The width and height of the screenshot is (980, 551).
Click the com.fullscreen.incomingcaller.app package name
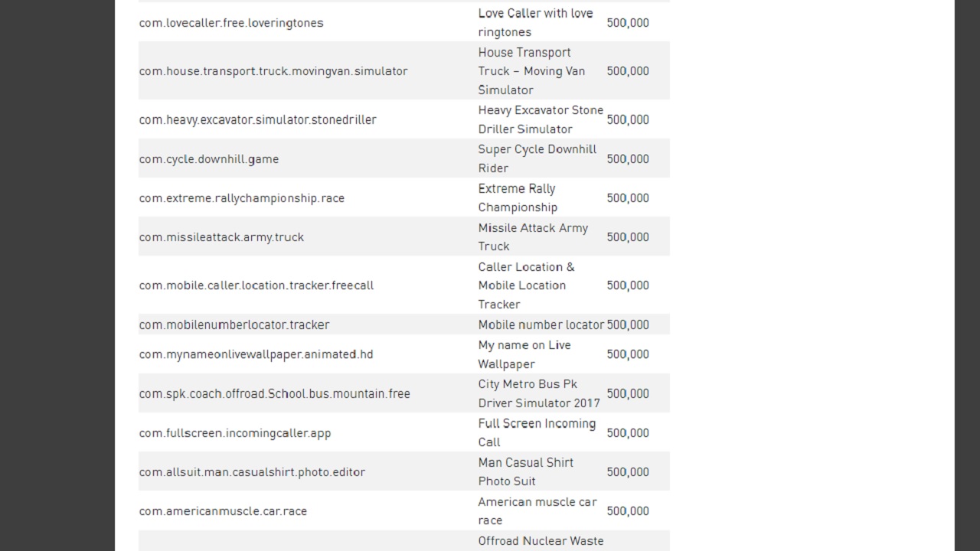pyautogui.click(x=235, y=433)
